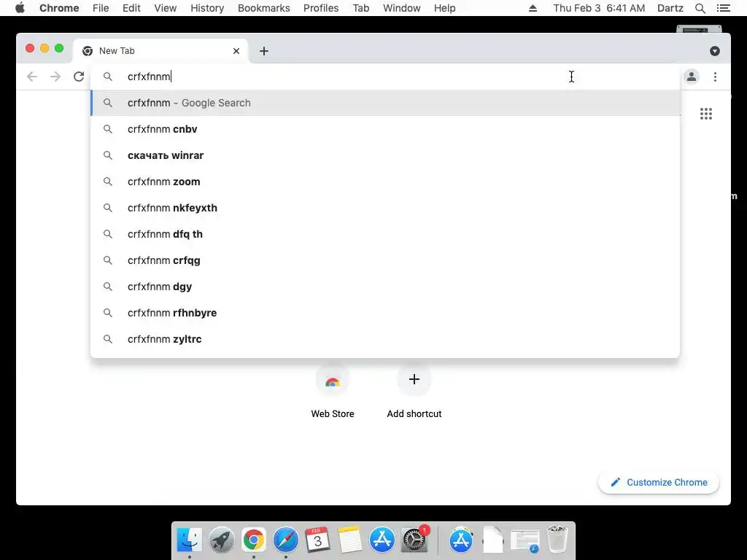Go back using the back arrow
The image size is (747, 560).
coord(32,77)
